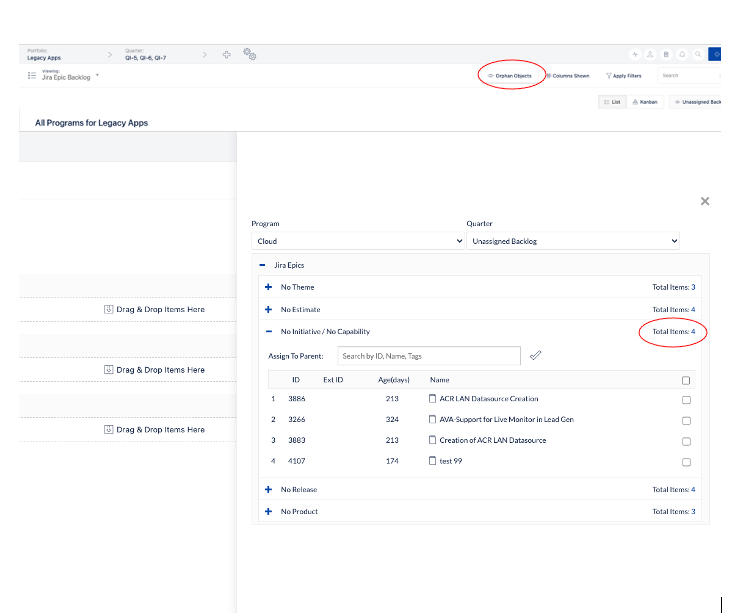Click document icon for Creation of ACR LAN Datasource
Viewport: 731px width, 613px height.
click(x=432, y=440)
